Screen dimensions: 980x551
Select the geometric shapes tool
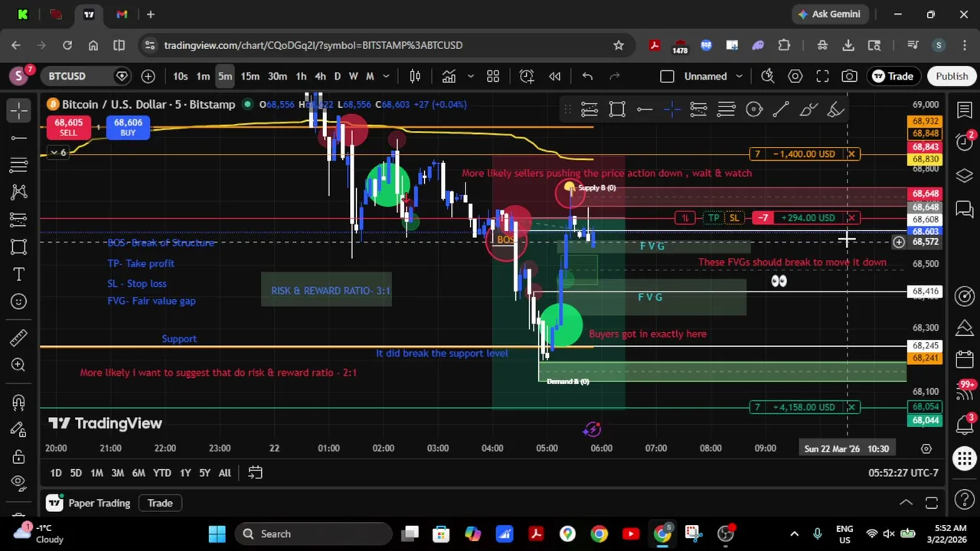pyautogui.click(x=19, y=246)
